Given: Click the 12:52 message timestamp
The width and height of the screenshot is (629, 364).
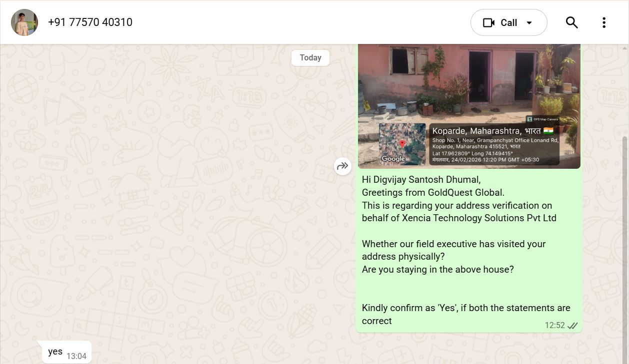Looking at the screenshot, I should point(554,326).
